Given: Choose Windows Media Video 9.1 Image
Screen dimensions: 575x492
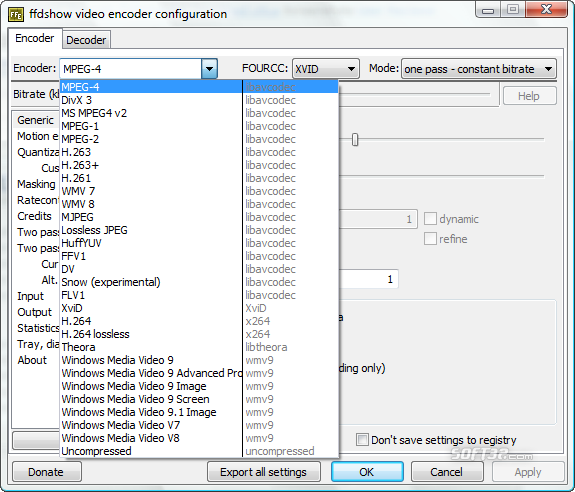Looking at the screenshot, I should coord(198,412).
